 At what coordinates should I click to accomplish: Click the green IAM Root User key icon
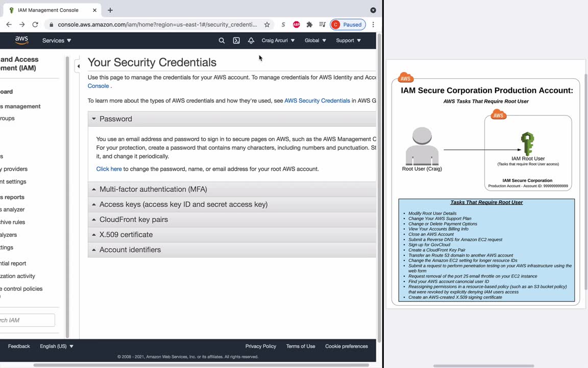[527, 144]
